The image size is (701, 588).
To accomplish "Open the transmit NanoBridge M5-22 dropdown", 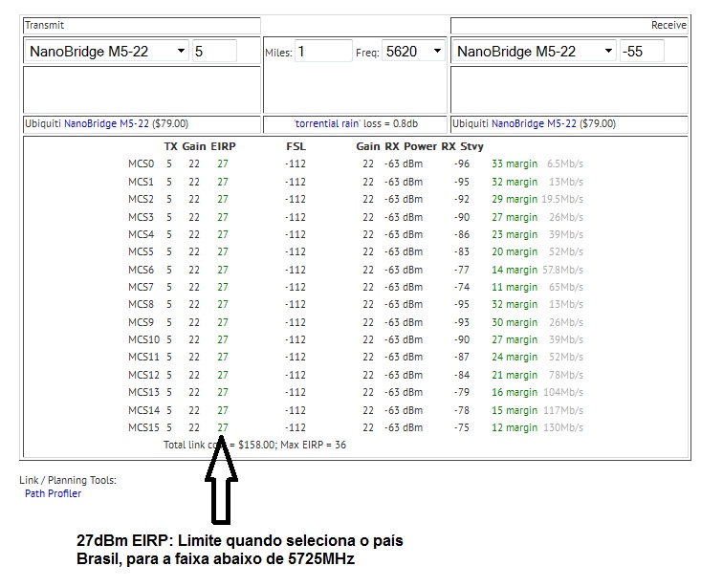I will click(x=107, y=51).
